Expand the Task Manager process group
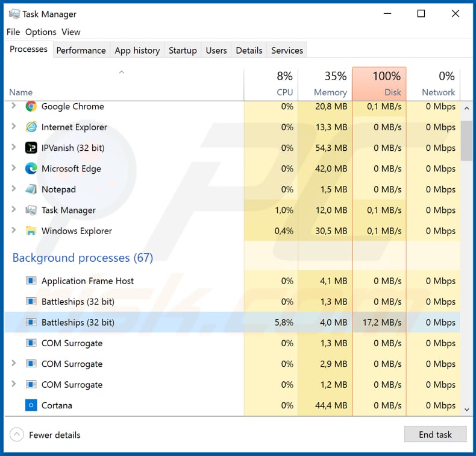The image size is (476, 456). coord(14,209)
